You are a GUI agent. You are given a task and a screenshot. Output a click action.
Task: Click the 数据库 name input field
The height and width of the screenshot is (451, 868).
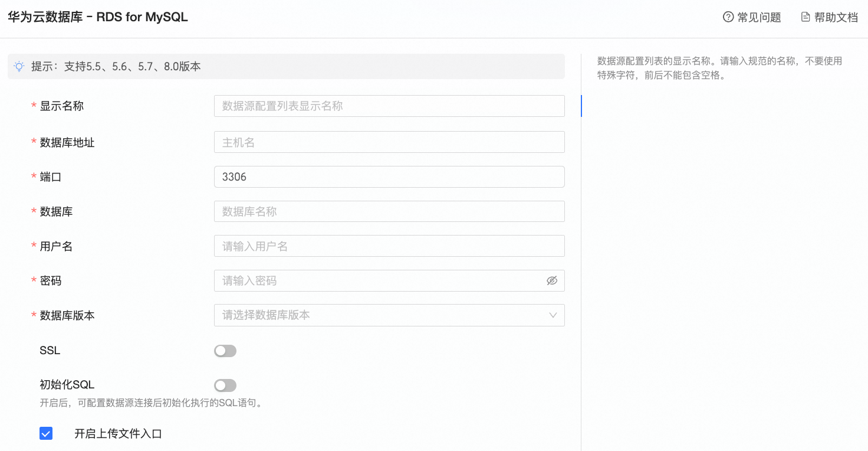pyautogui.click(x=389, y=211)
